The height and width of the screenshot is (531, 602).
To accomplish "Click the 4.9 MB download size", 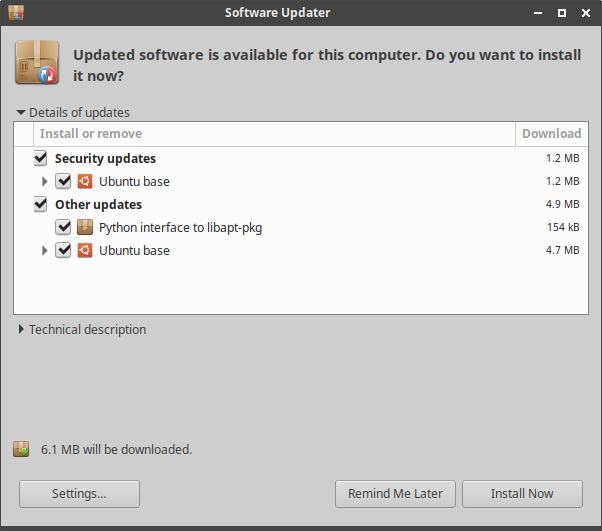I will coord(562,204).
